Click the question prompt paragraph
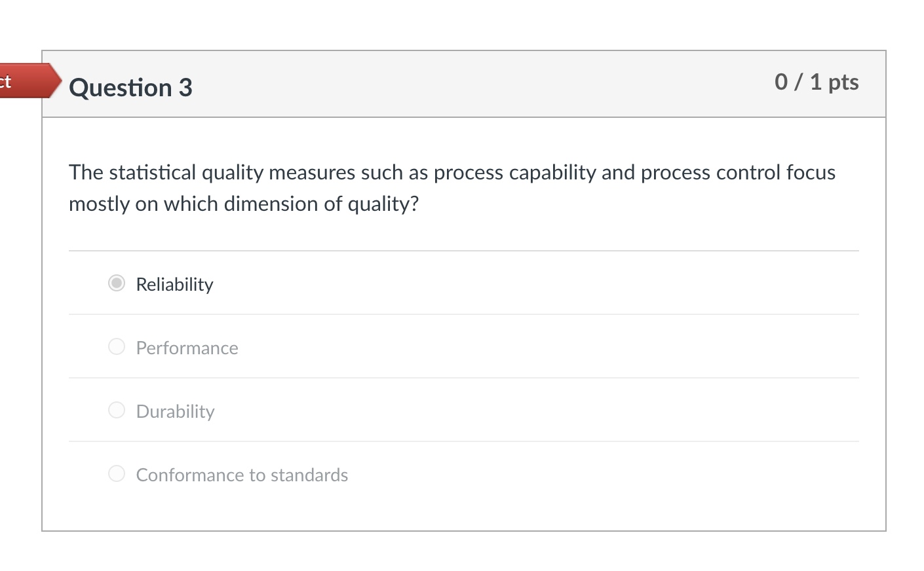The image size is (924, 571). [x=452, y=187]
